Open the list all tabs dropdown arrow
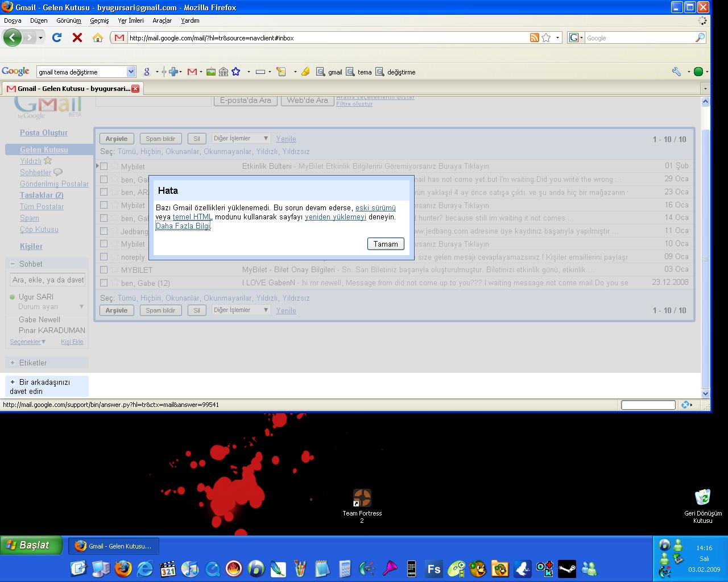 tap(705, 89)
